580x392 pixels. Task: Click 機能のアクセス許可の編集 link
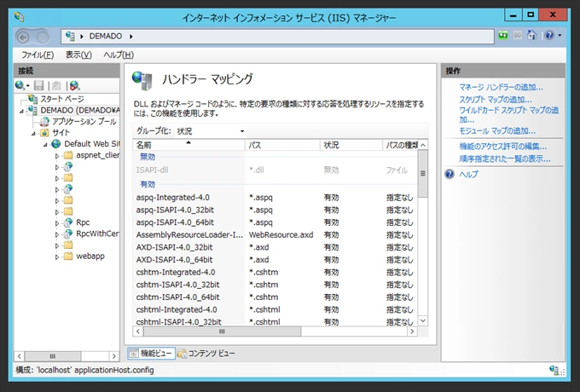click(x=503, y=147)
